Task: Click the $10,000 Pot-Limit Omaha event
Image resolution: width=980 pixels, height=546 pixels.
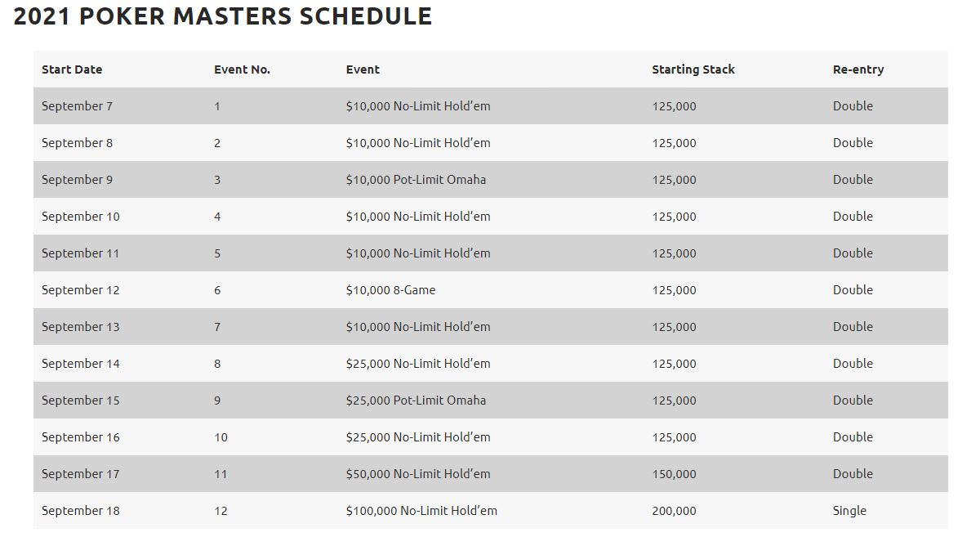Action: pos(416,180)
